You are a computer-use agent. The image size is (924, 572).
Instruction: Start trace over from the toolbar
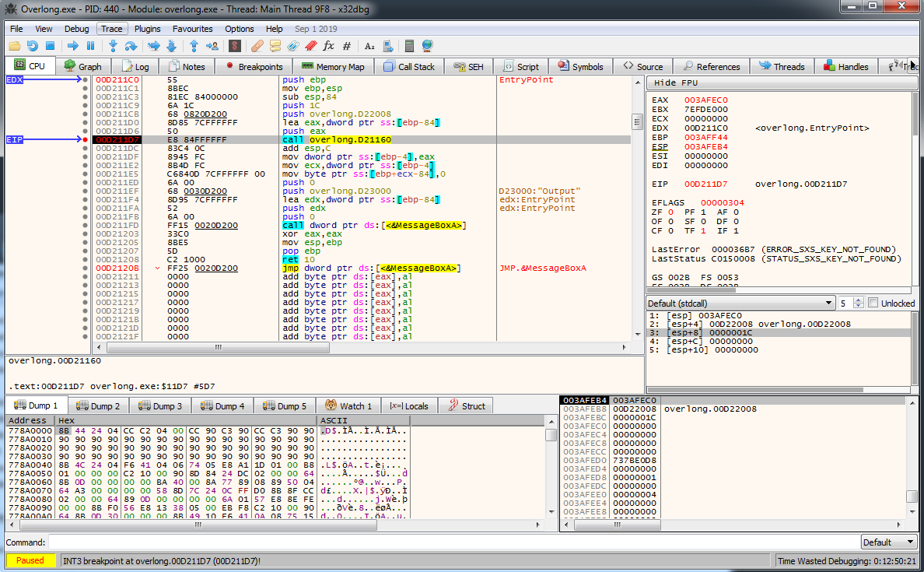pos(171,46)
